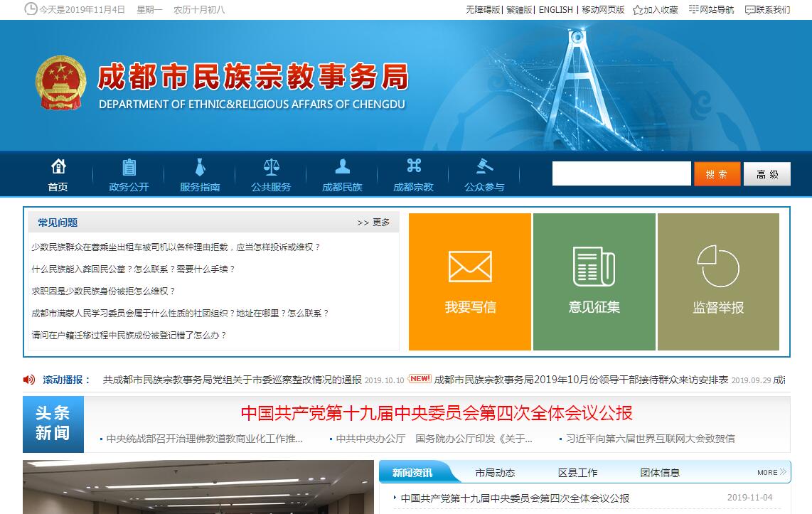
Task: Select the 团体信息 tab
Action: tap(660, 473)
